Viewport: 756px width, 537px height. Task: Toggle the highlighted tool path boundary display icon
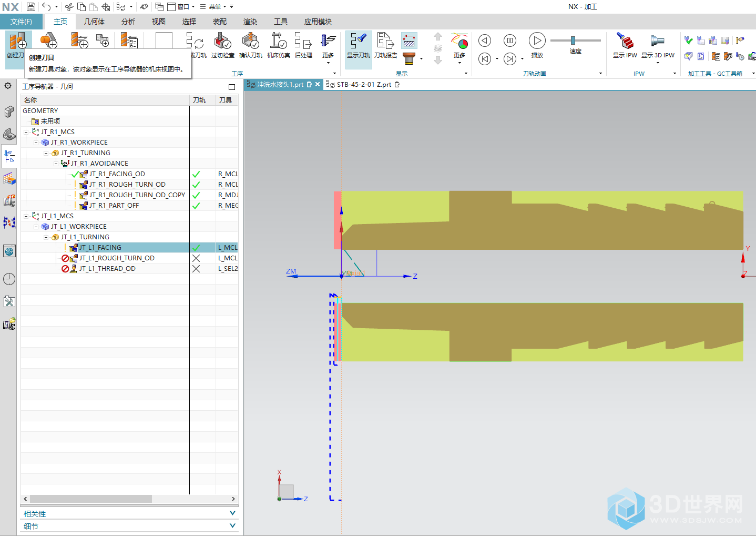(409, 40)
